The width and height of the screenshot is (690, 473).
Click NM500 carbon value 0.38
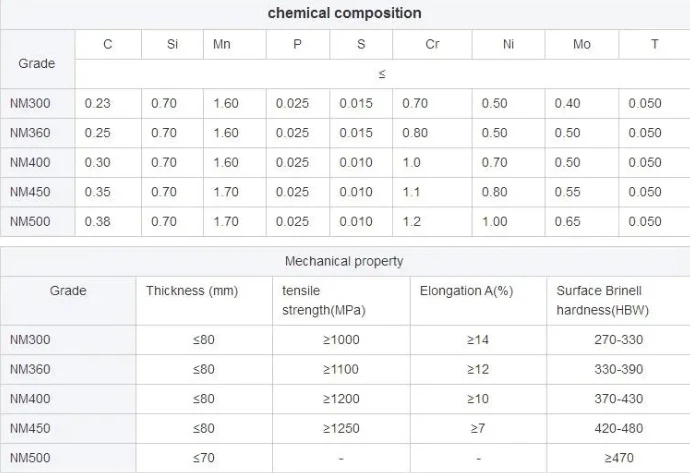pos(98,221)
